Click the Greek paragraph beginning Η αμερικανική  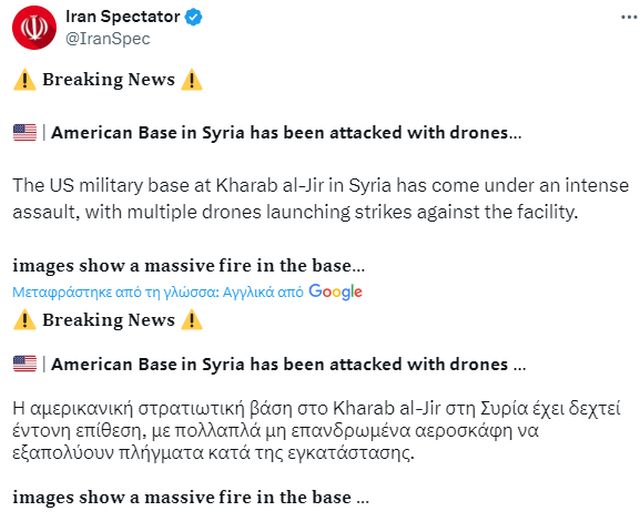(314, 430)
